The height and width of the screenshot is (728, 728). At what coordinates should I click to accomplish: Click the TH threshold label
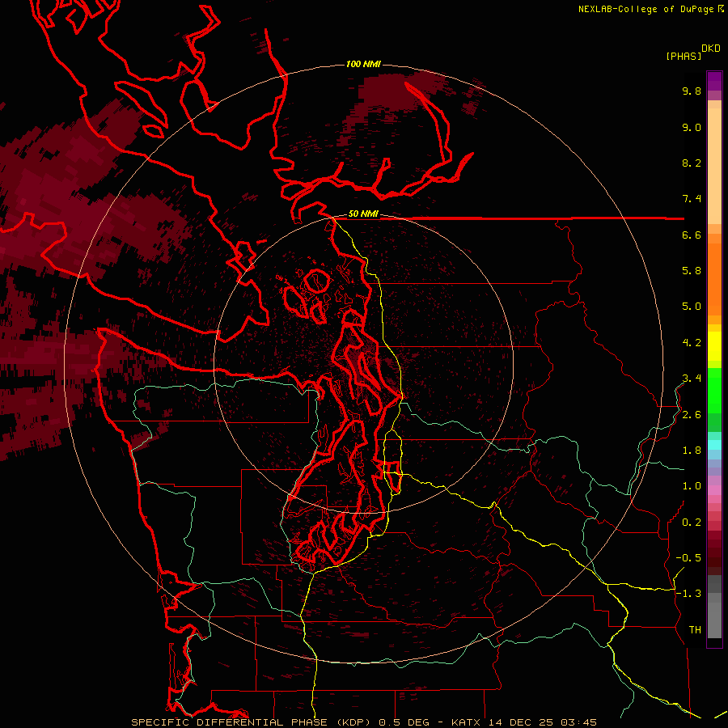coord(695,630)
